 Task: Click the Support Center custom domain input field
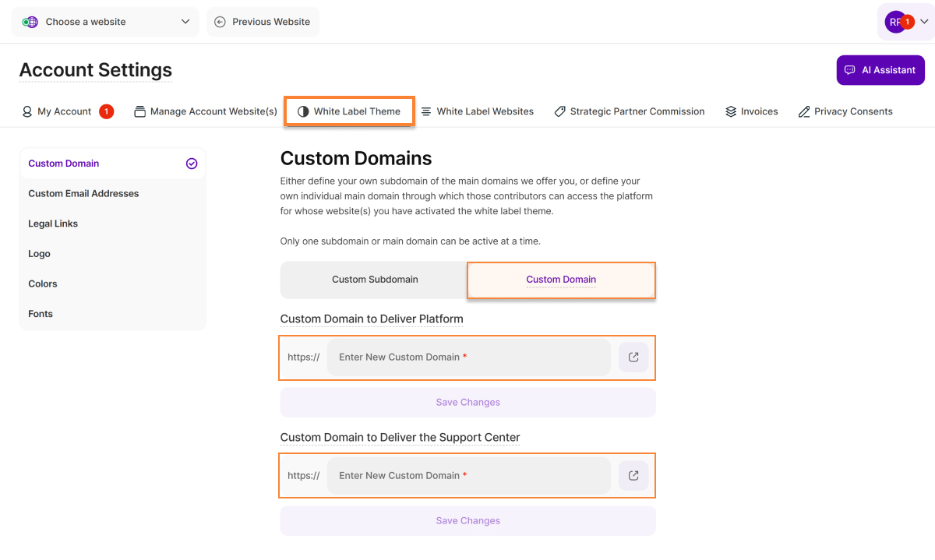pyautogui.click(x=468, y=476)
